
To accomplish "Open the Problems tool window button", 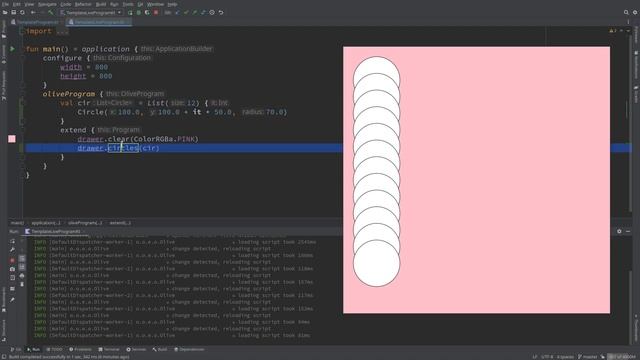I will click(x=80, y=349).
